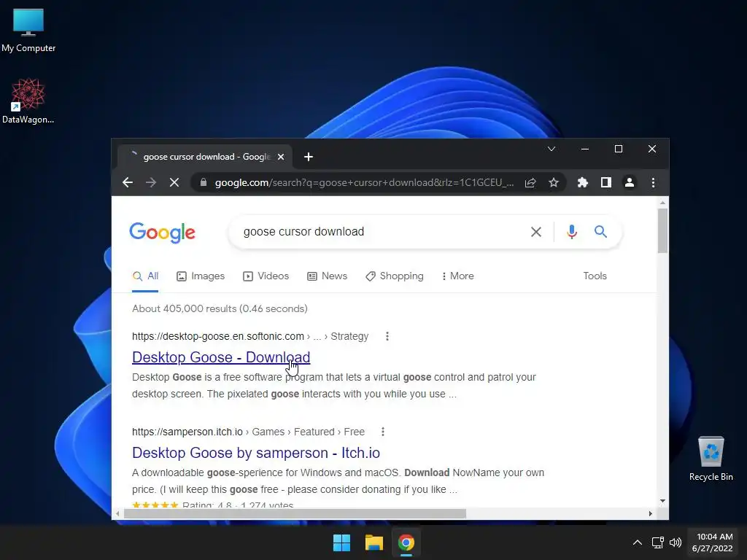Open My Computer desktop icon
747x560 pixels.
28,31
